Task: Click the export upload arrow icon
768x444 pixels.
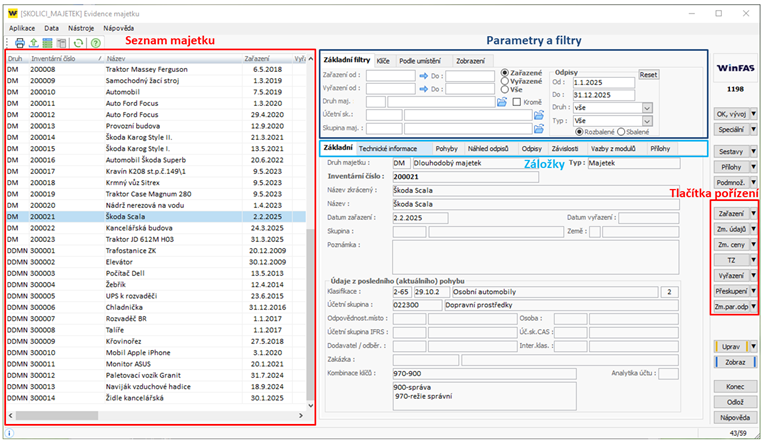Action: [x=33, y=43]
